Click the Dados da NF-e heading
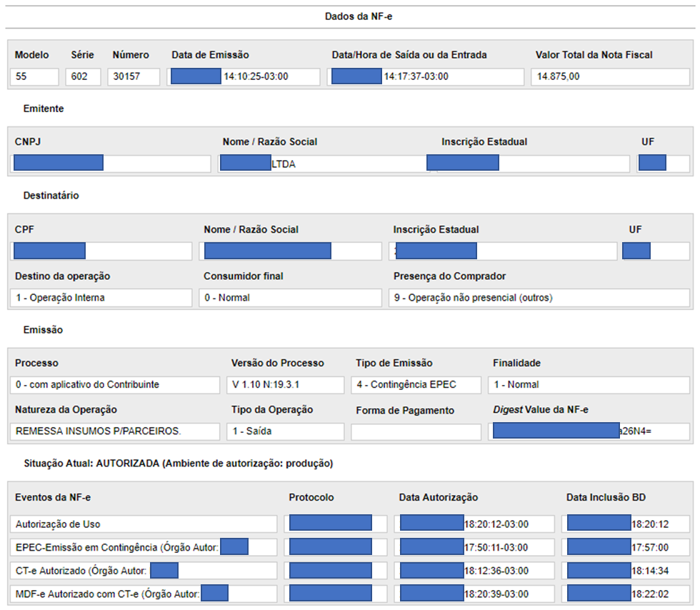Image resolution: width=700 pixels, height=610 pixels. coord(359,16)
